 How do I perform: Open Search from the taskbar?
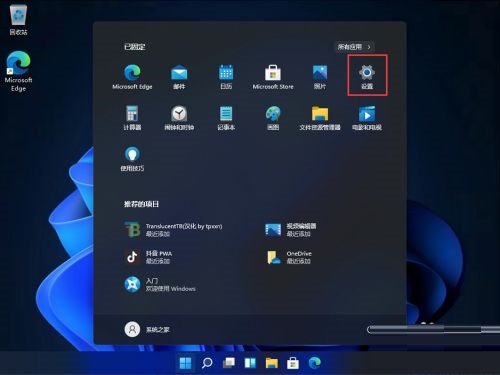(207, 363)
